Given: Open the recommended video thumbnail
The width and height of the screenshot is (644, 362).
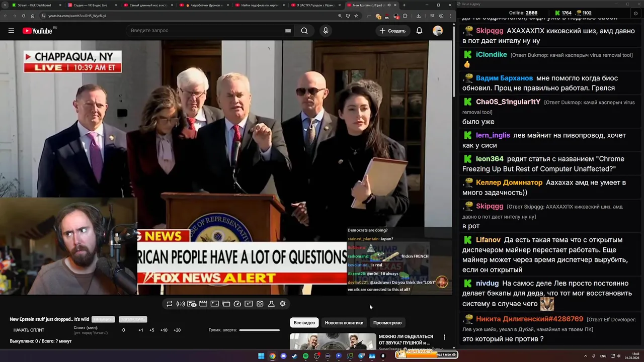Looking at the screenshot, I should coord(333,341).
